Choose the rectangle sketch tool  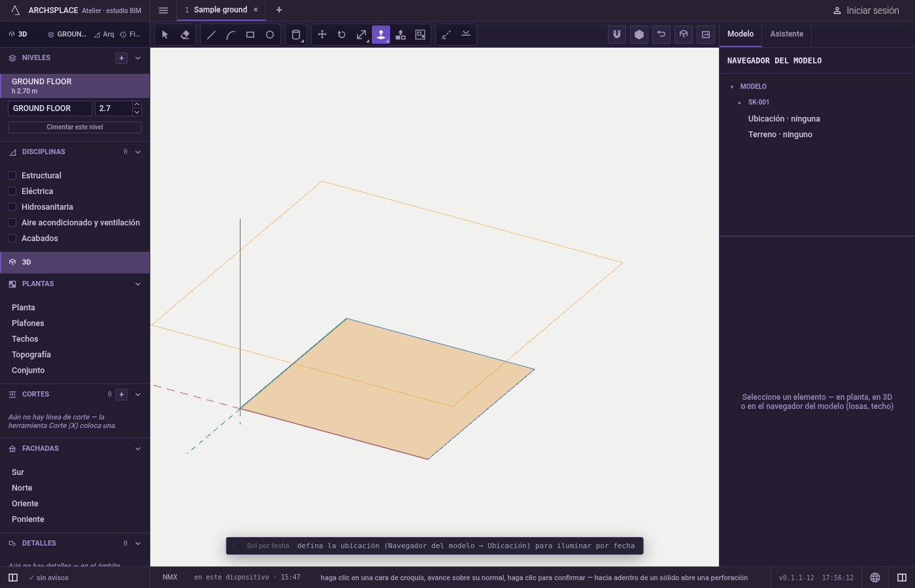250,35
